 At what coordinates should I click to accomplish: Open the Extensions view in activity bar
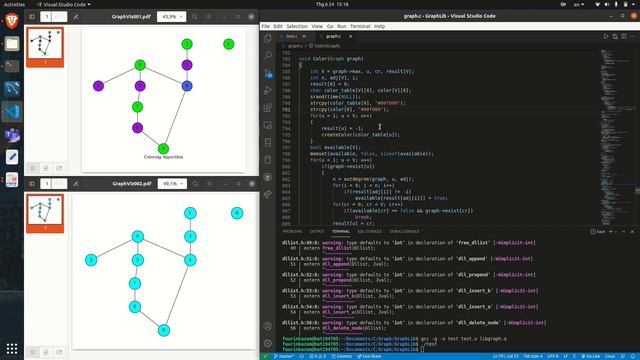[x=268, y=108]
